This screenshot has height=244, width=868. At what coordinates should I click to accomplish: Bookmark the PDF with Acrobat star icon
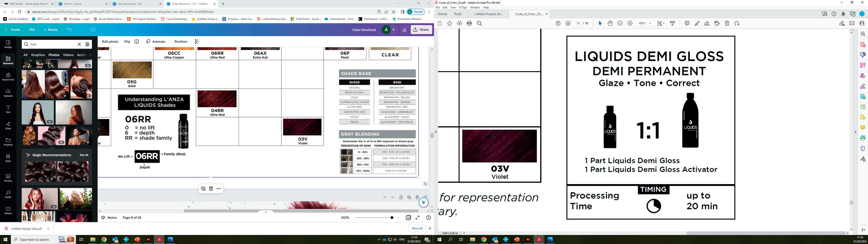pos(450,23)
